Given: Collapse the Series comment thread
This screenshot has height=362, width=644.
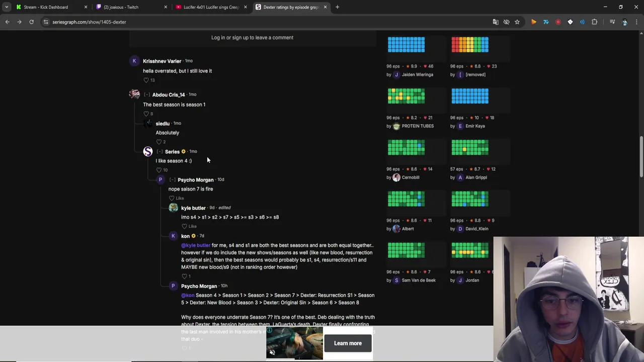Looking at the screenshot, I should tap(159, 151).
